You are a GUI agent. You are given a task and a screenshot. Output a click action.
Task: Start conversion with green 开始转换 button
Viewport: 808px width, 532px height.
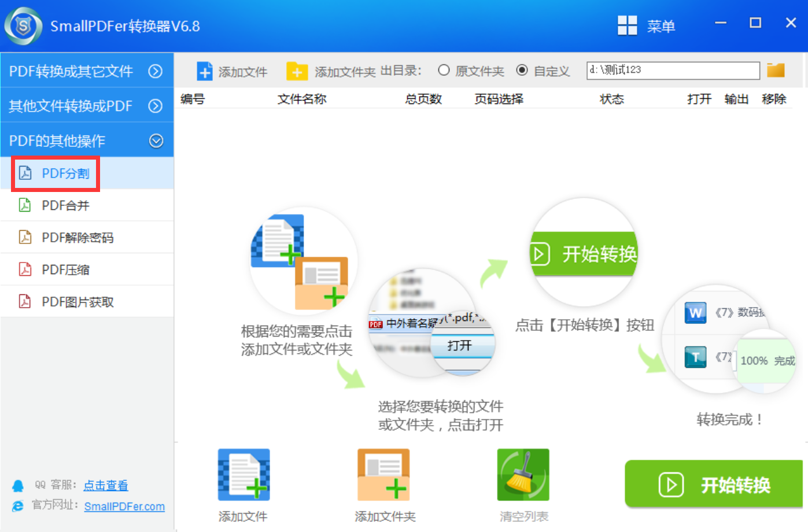(x=714, y=484)
